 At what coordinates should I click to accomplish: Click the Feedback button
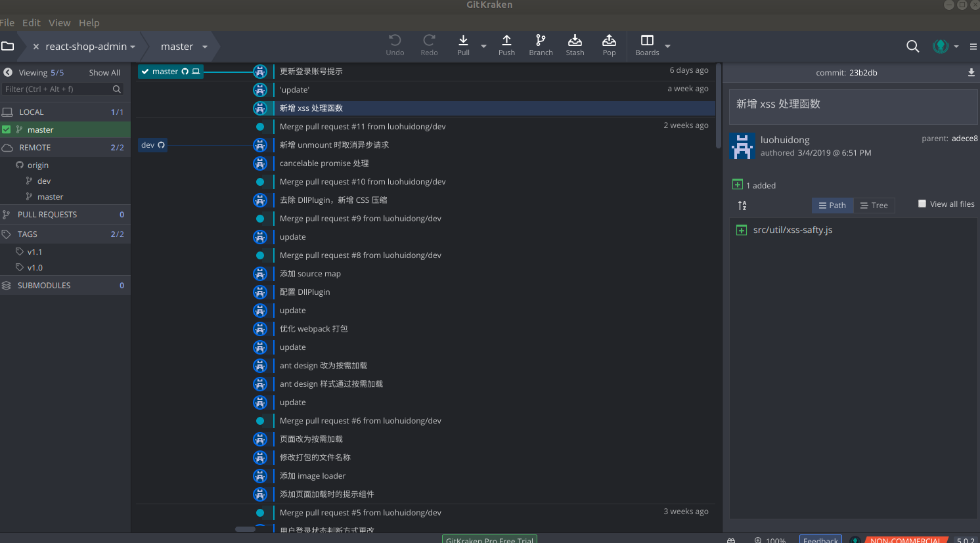coord(820,539)
